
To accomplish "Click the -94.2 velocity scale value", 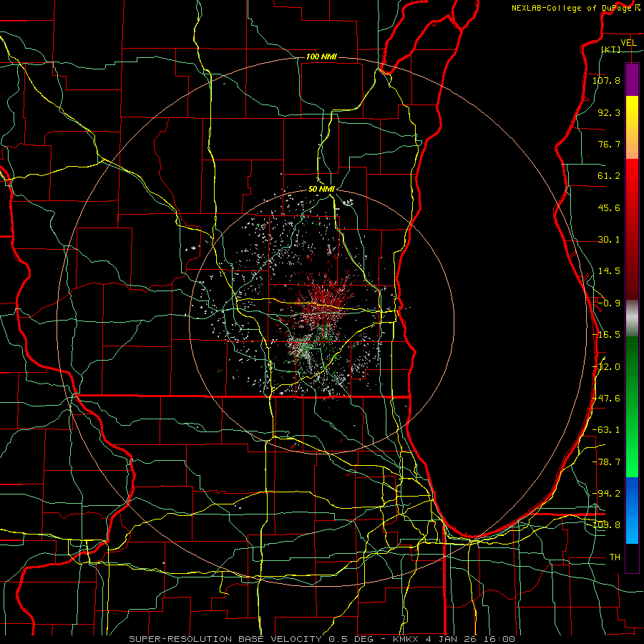I will (x=606, y=494).
